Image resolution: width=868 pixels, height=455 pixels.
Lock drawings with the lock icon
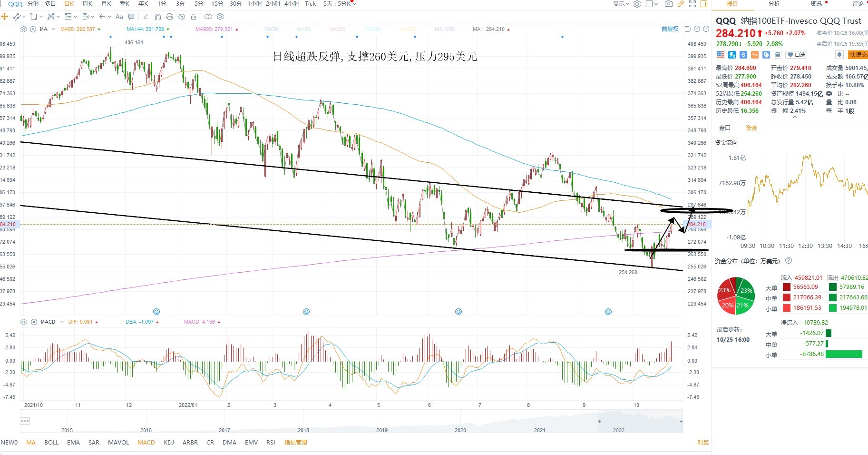tap(170, 17)
